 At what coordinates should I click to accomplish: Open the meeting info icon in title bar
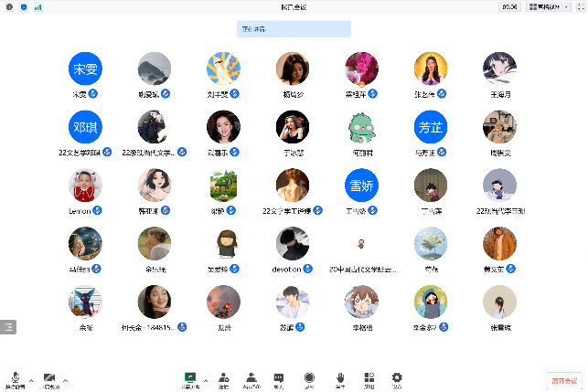click(9, 6)
